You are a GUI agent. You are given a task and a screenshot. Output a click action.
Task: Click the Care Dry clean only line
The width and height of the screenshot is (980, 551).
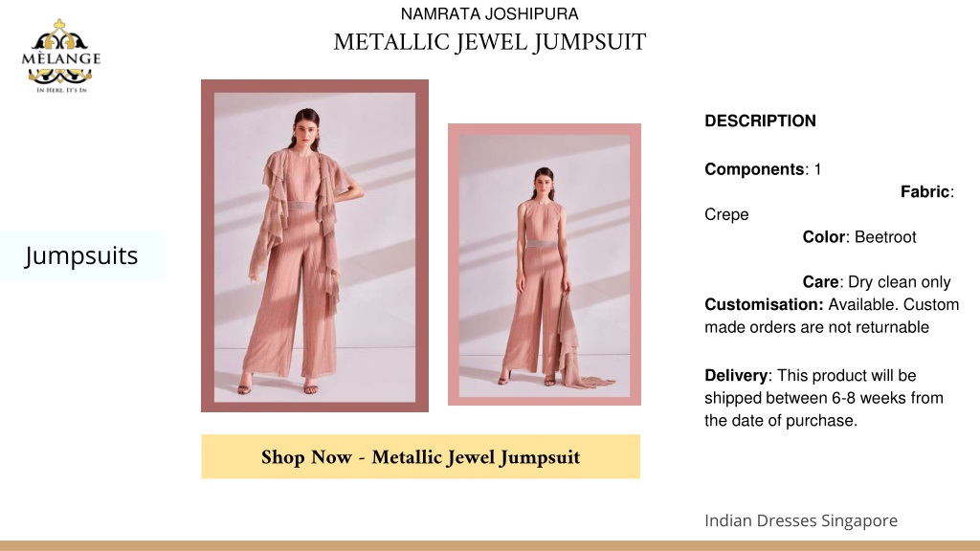point(877,282)
